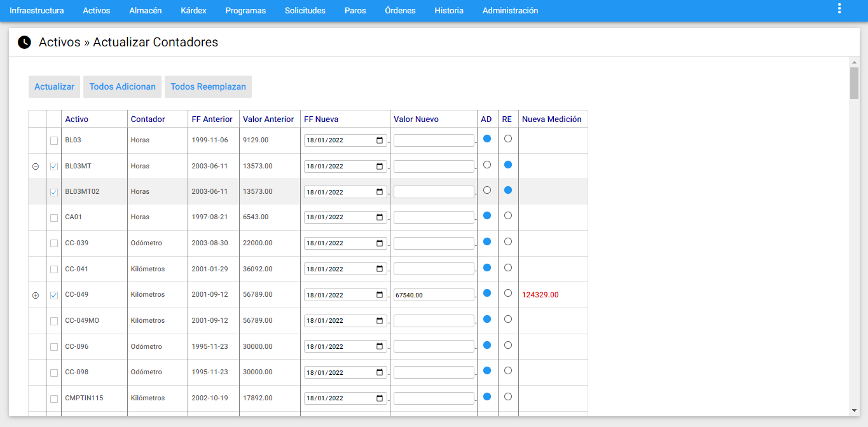Click the 1999-11-06 date cell
This screenshot has width=868, height=427.
[210, 140]
